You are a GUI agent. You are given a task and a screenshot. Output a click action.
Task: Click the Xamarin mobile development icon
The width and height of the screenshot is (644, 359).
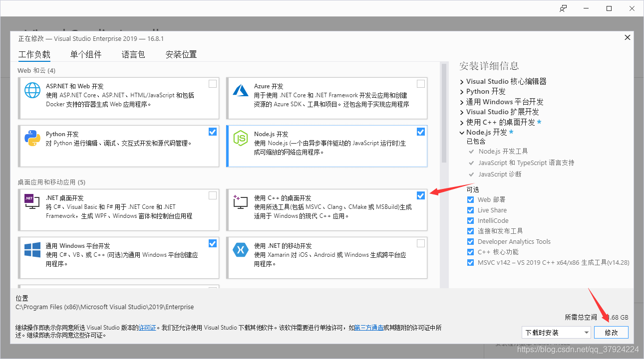(x=241, y=250)
